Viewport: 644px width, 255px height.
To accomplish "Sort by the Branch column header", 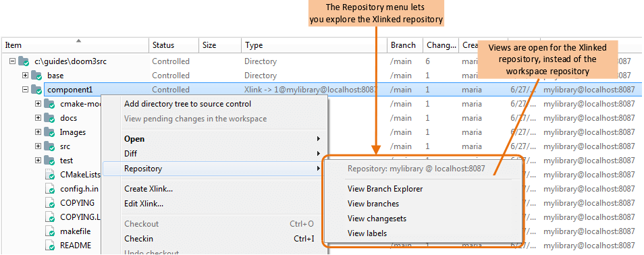I will point(406,45).
